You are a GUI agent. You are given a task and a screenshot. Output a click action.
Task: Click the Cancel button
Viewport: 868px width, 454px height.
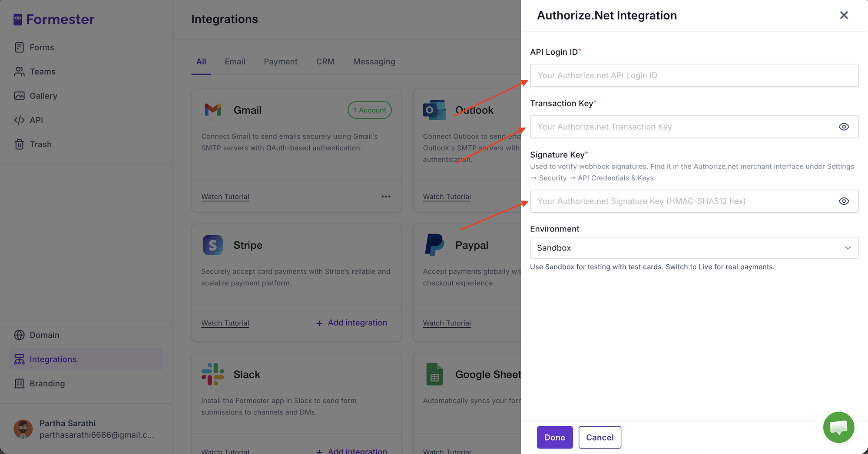600,438
